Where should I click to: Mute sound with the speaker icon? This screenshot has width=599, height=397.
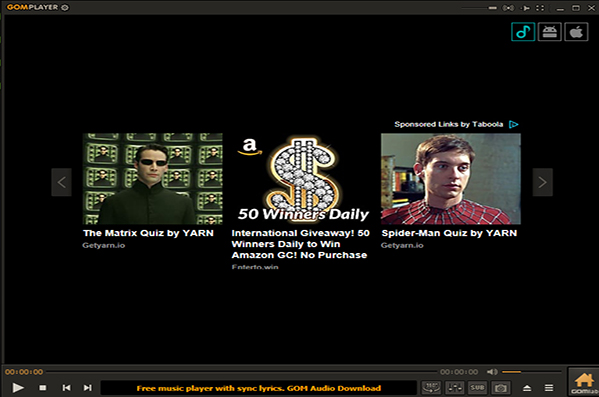click(x=492, y=372)
